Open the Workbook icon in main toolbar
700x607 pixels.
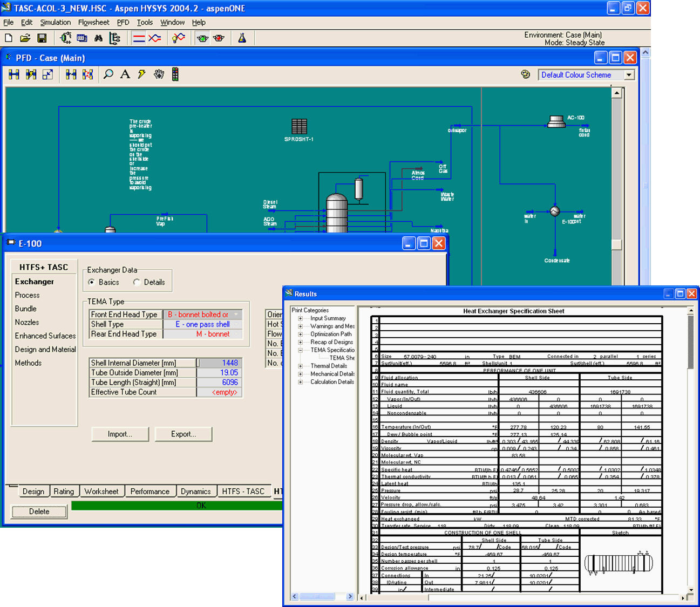click(82, 38)
